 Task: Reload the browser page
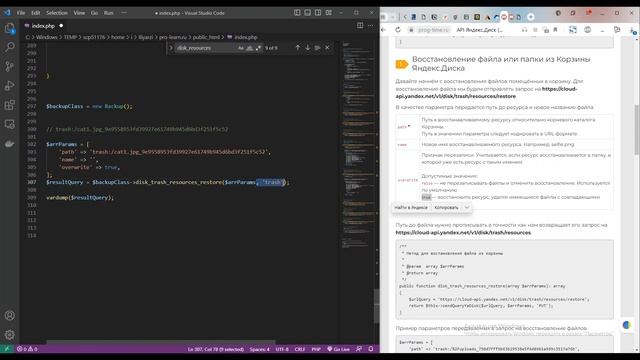point(398,30)
